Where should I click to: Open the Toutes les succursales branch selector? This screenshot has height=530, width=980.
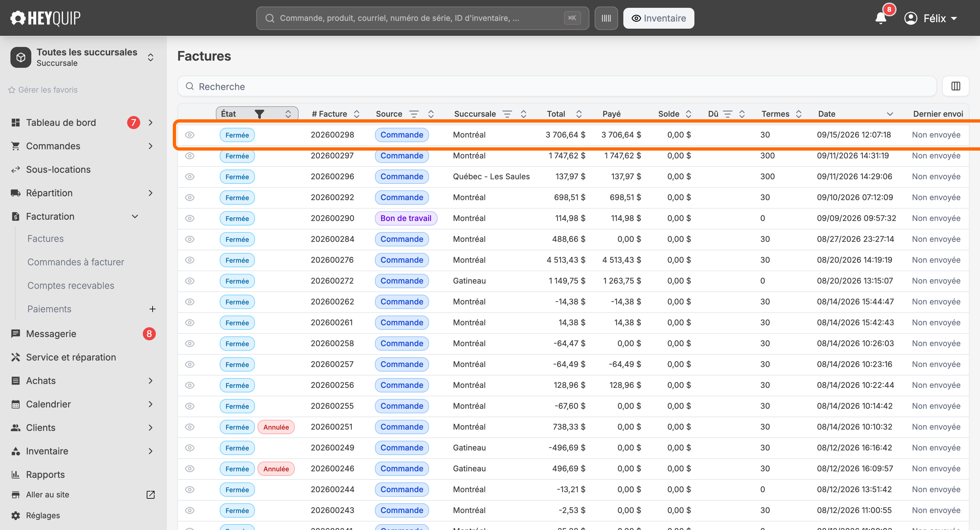[x=82, y=57]
